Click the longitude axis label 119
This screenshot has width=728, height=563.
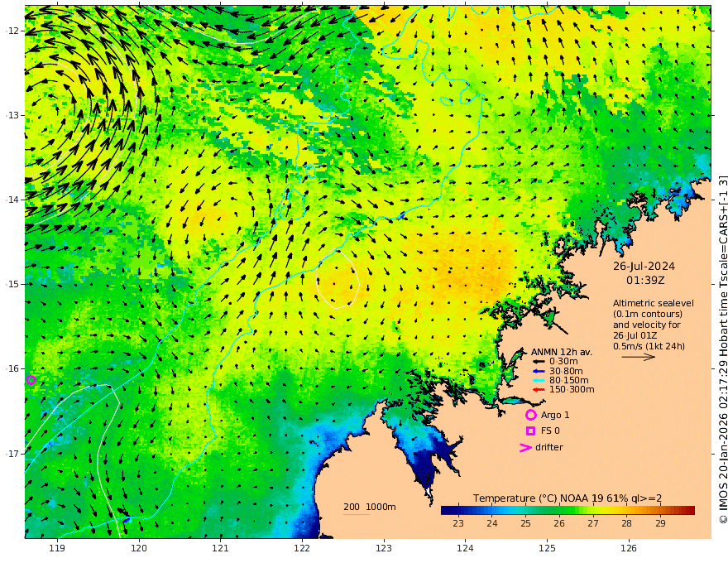tap(57, 549)
